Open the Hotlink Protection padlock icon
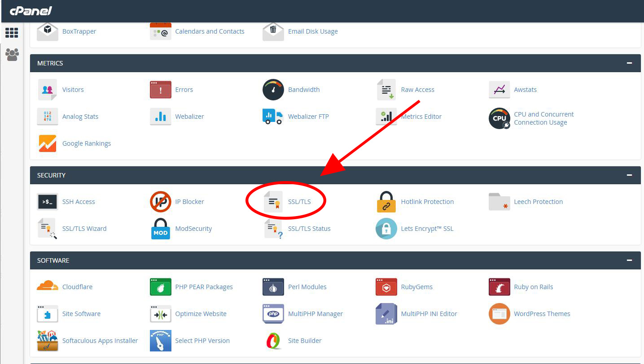 [x=386, y=202]
